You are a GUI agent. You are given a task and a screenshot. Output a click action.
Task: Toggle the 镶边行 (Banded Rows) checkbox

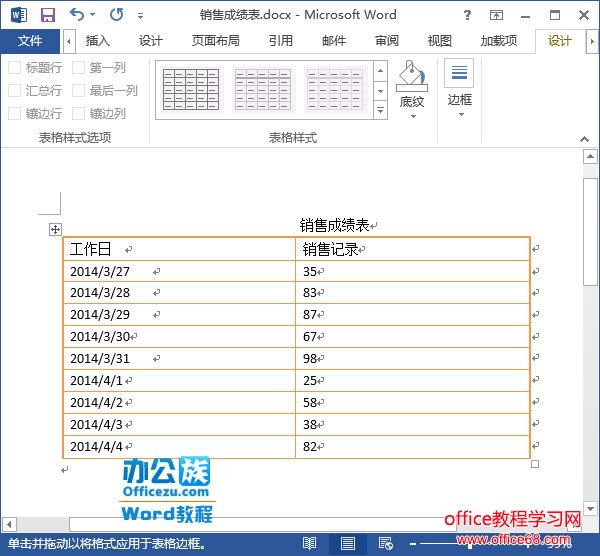pyautogui.click(x=15, y=114)
